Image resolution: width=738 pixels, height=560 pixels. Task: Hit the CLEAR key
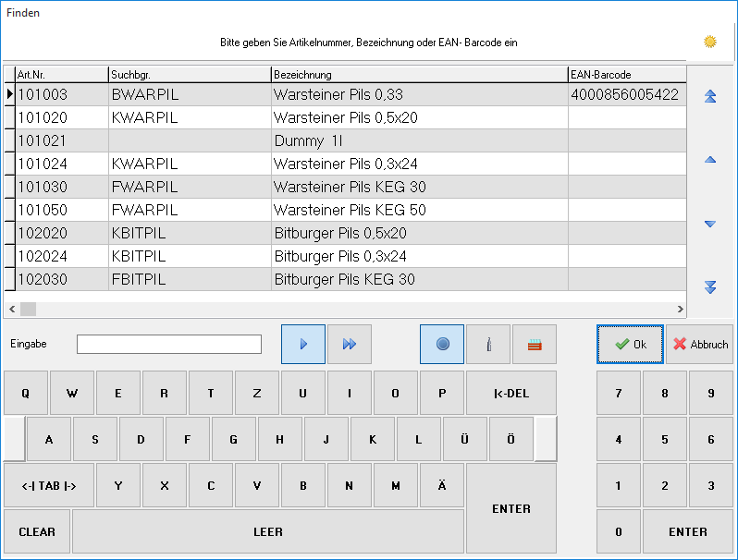tap(37, 531)
